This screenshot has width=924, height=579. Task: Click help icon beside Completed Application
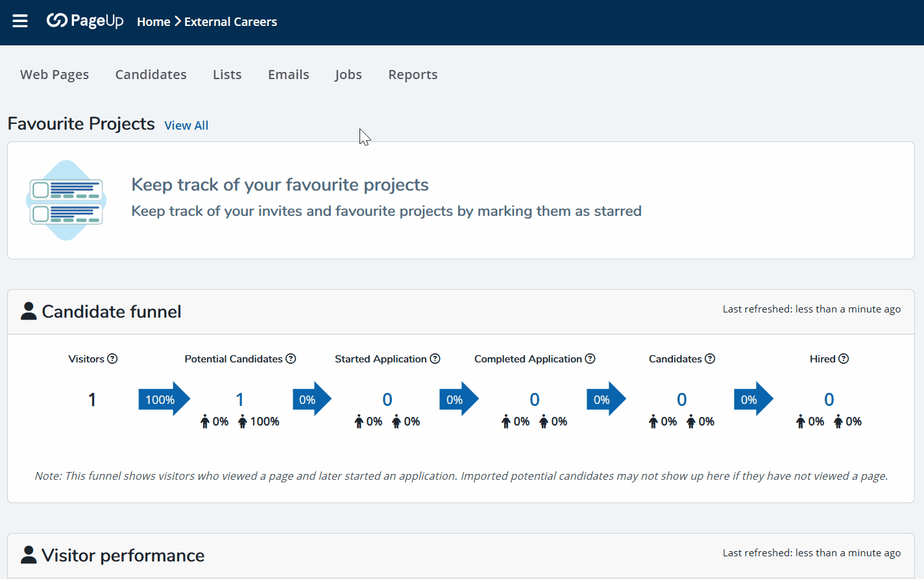point(590,359)
